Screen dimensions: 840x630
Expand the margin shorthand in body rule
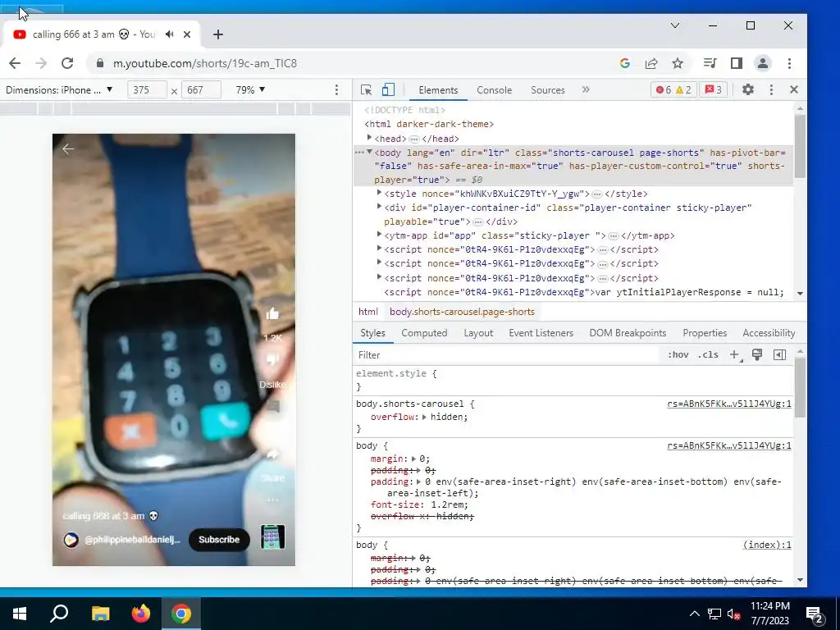pos(413,459)
